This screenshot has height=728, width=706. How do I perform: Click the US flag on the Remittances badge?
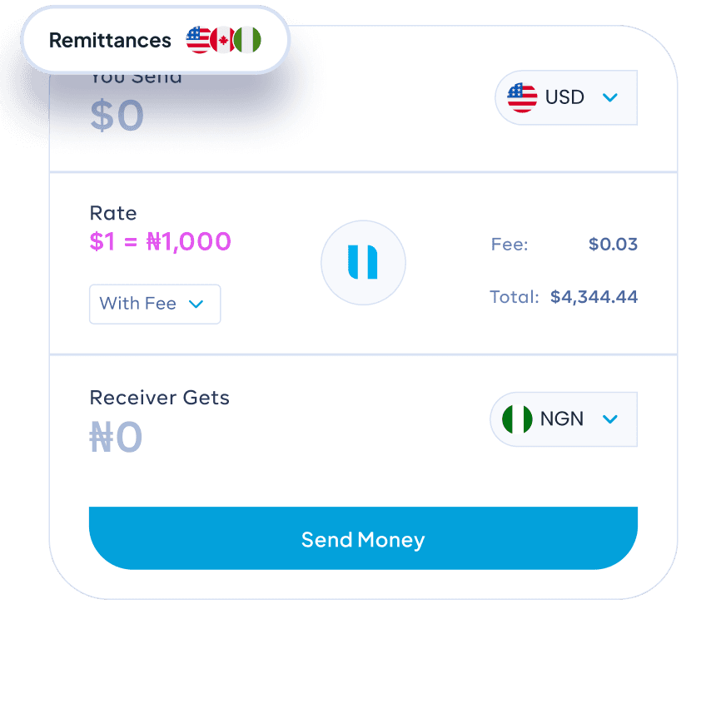(198, 39)
